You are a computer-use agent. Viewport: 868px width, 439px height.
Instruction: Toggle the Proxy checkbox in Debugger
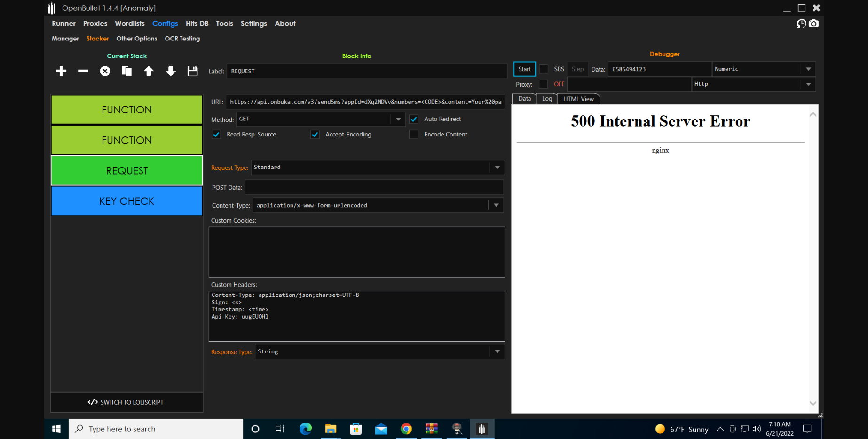(x=544, y=84)
